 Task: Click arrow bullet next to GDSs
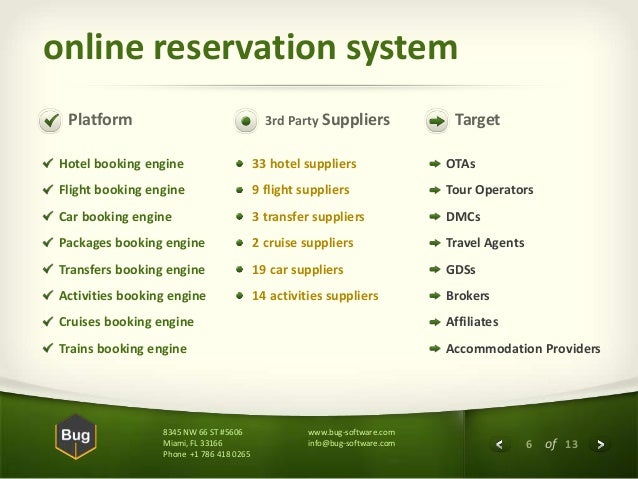click(435, 269)
